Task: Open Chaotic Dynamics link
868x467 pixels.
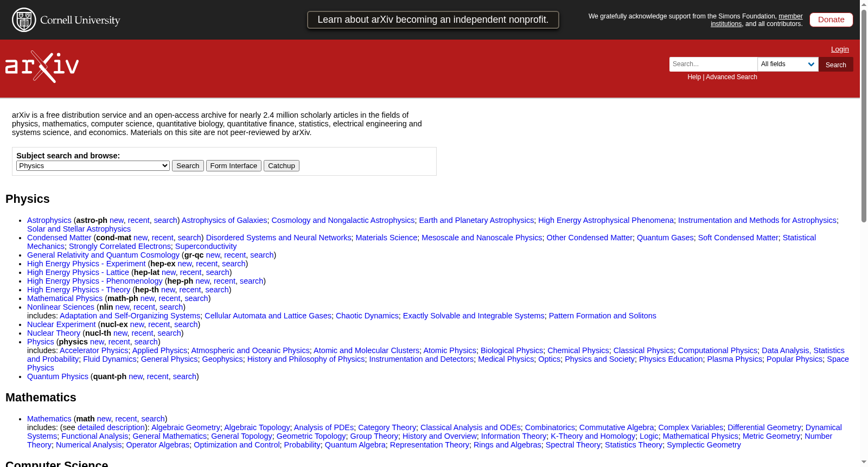Action: (x=367, y=316)
